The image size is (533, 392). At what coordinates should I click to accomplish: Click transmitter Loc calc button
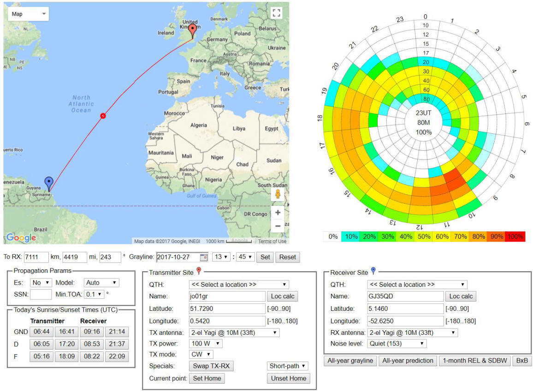[283, 296]
